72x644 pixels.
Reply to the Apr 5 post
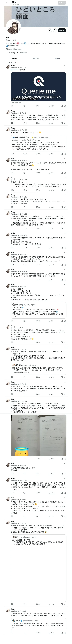(x=12, y=473)
